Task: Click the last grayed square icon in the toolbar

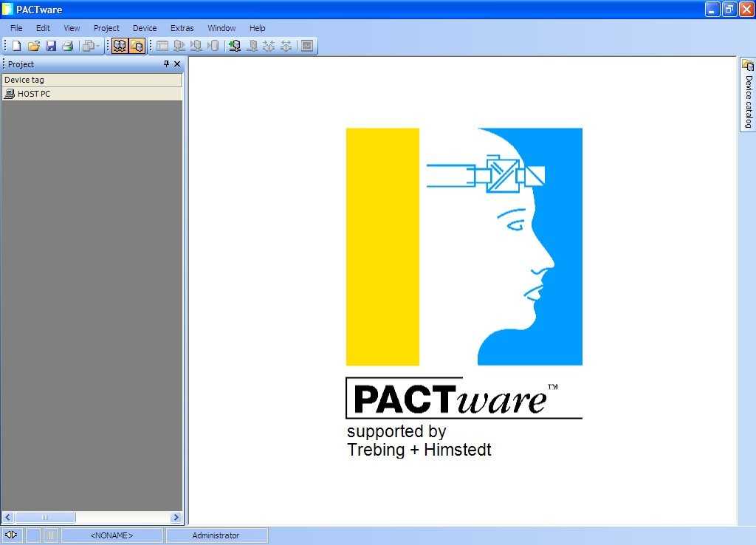Action: tap(307, 46)
